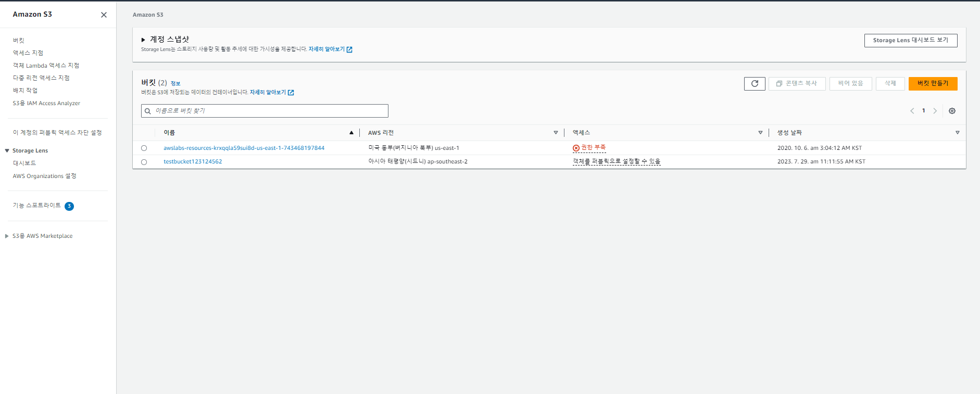Click 미국 동부(버지니아 북부) us-east-1 region cell

[x=413, y=148]
